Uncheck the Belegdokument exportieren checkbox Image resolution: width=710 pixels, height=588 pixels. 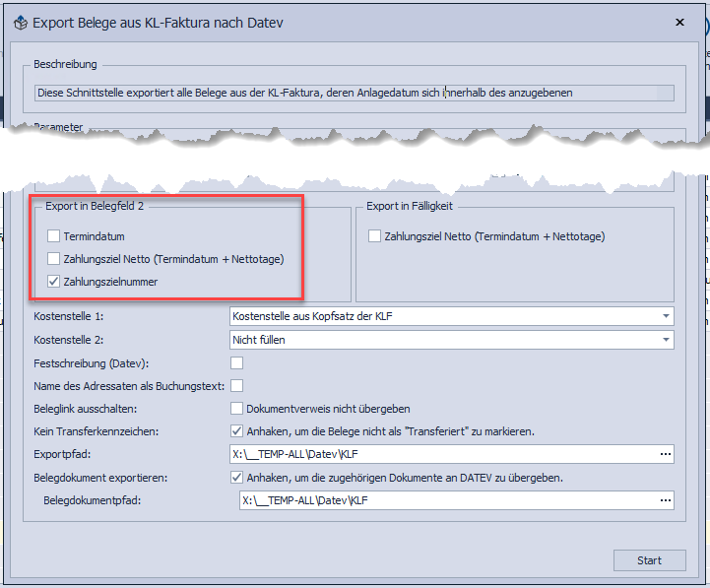click(x=236, y=478)
